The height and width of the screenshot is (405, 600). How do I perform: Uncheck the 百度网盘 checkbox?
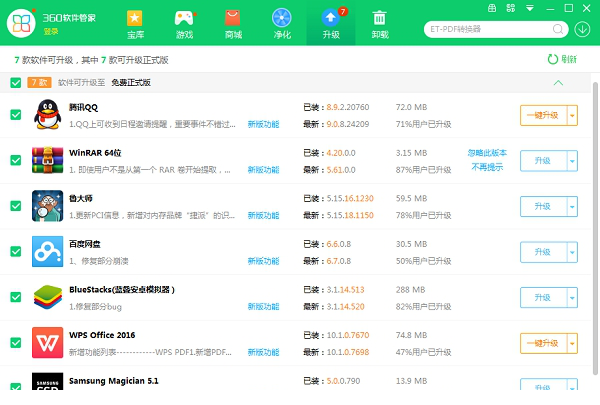click(x=16, y=251)
